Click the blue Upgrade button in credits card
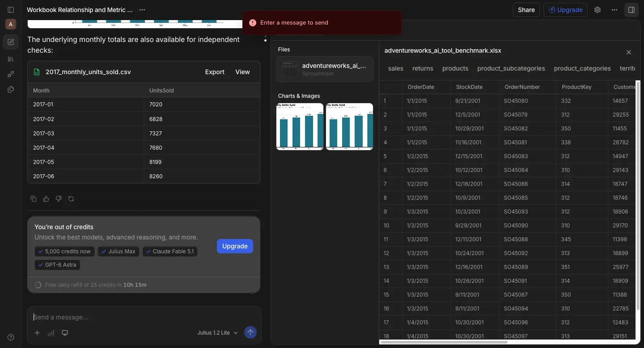The width and height of the screenshot is (644, 348). 235,246
